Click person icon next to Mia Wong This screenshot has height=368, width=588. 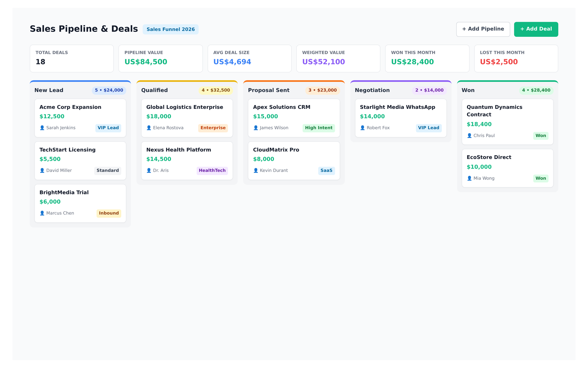tap(469, 178)
